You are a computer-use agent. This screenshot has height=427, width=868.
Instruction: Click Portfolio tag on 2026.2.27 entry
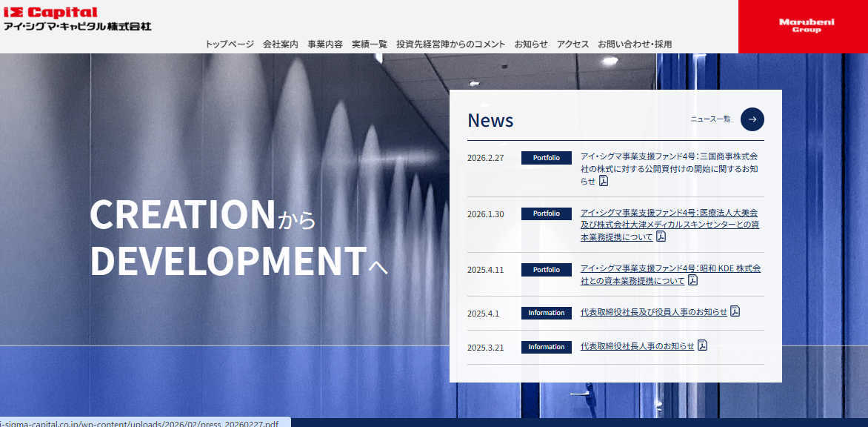(547, 158)
